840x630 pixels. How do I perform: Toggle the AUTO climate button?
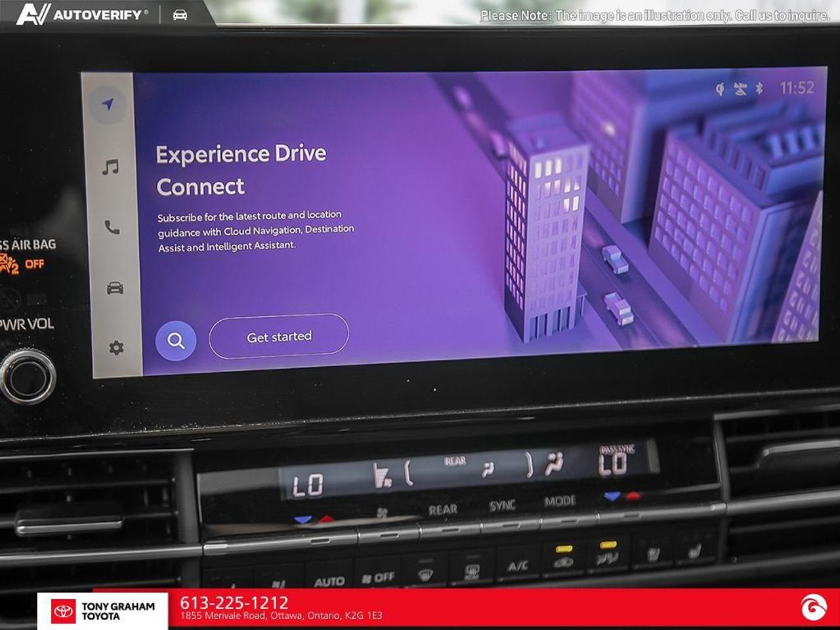pos(329,581)
